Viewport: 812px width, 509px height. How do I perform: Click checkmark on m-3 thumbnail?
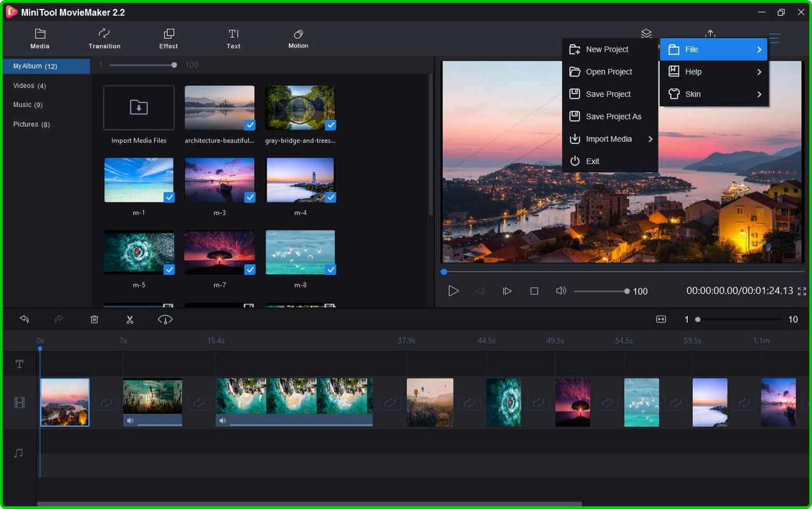(x=250, y=197)
